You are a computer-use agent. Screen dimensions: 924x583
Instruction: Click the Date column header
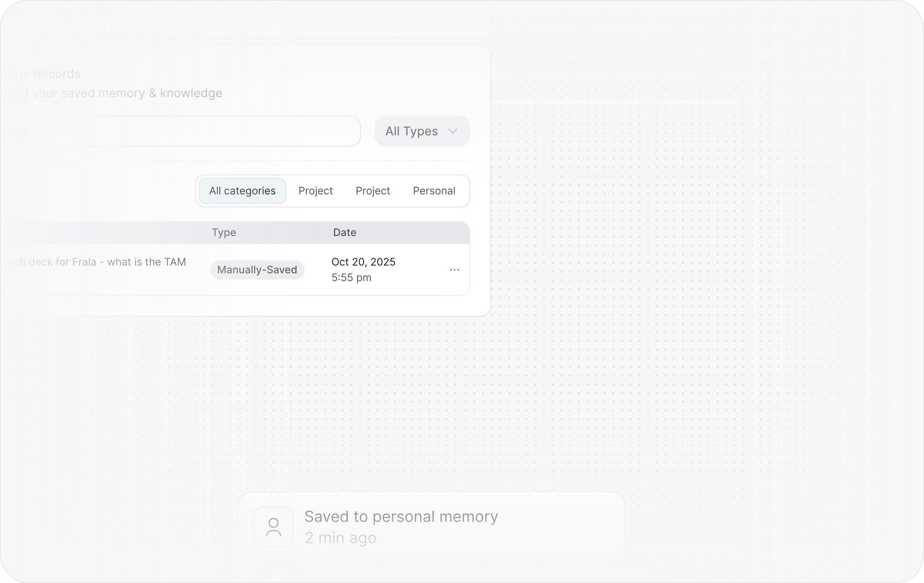(345, 232)
